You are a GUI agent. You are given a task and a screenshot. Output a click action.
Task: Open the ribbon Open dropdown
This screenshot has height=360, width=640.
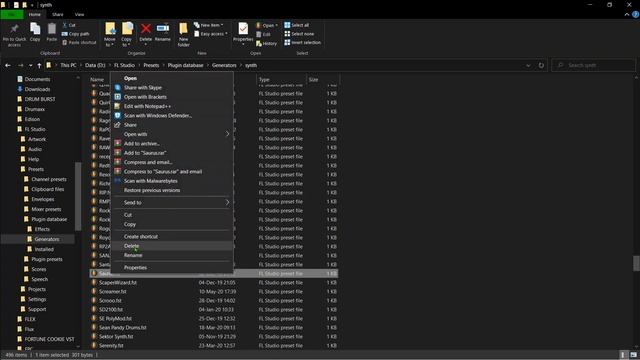click(267, 25)
